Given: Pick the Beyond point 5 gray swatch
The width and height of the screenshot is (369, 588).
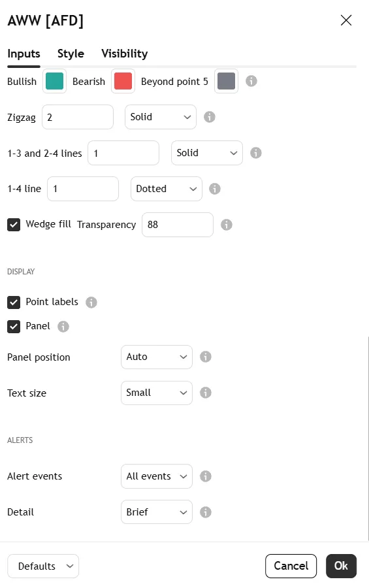Looking at the screenshot, I should (226, 81).
